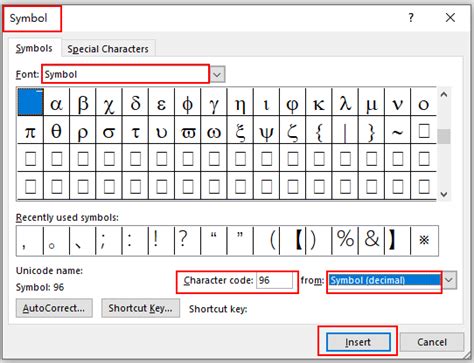Select the pi π symbol
This screenshot has height=363, width=474.
pos(30,130)
